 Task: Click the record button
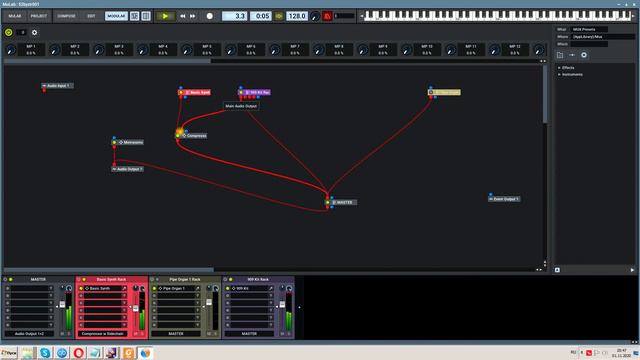209,16
